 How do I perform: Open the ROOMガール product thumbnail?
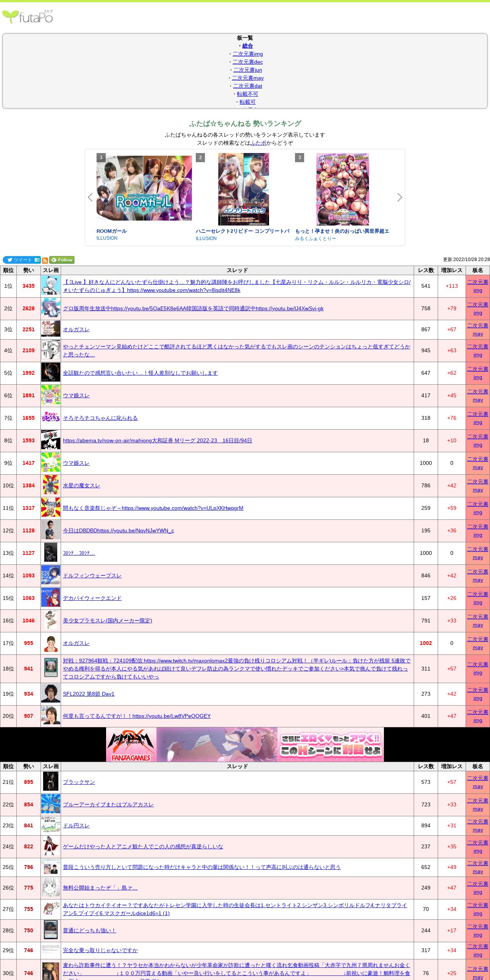[x=144, y=188]
